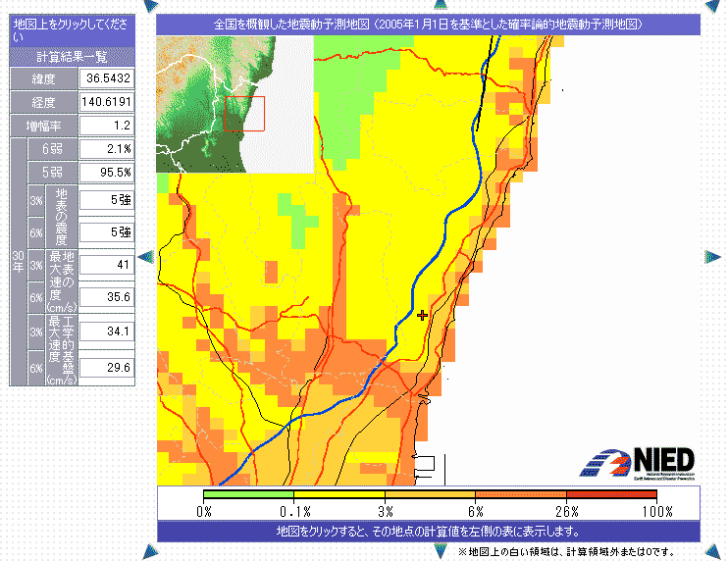
Task: Select the latitude field showing 36.5432
Action: point(107,77)
